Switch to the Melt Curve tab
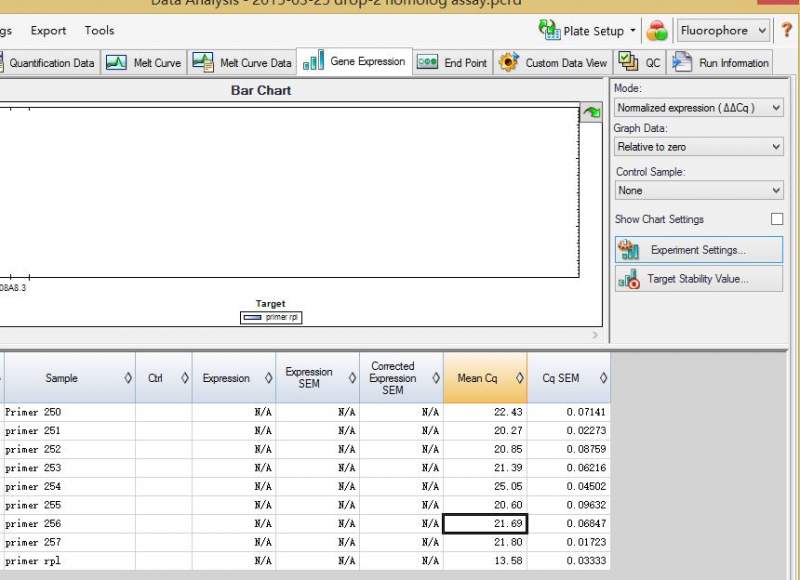 tap(144, 63)
